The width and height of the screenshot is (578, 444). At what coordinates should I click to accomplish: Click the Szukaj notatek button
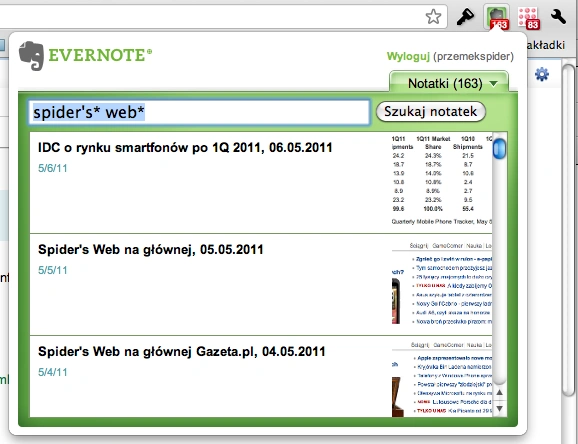(431, 111)
